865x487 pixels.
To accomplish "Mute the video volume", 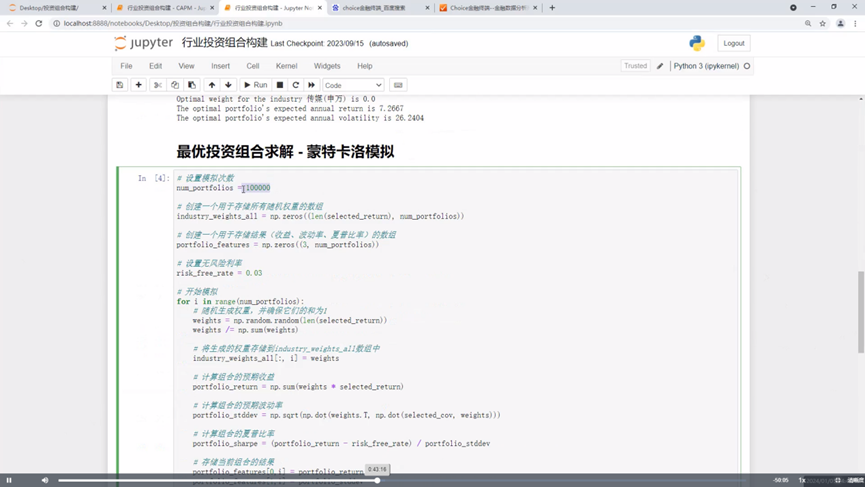I will (x=45, y=480).
